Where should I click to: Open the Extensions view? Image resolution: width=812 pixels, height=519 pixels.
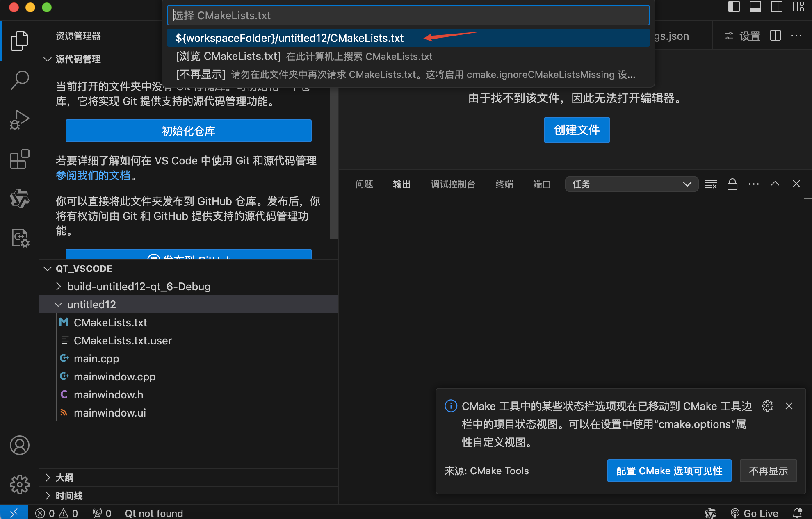(x=19, y=159)
